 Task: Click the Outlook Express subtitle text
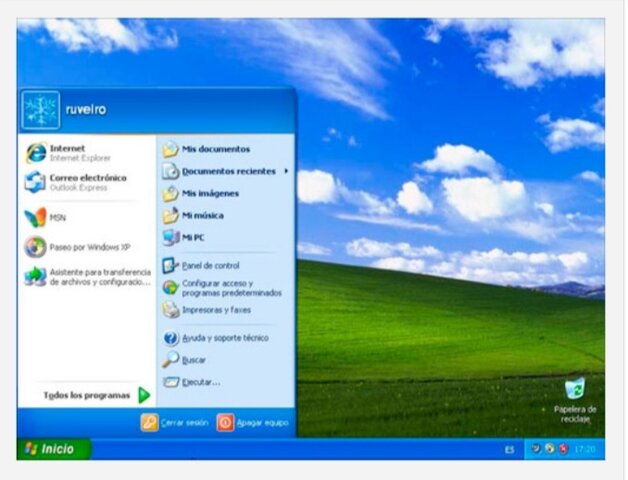pos(78,188)
